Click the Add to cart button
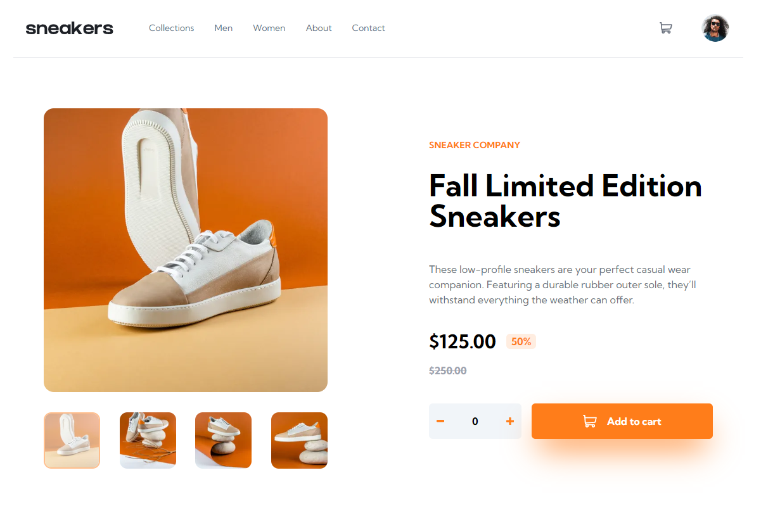The image size is (761, 532). [622, 421]
